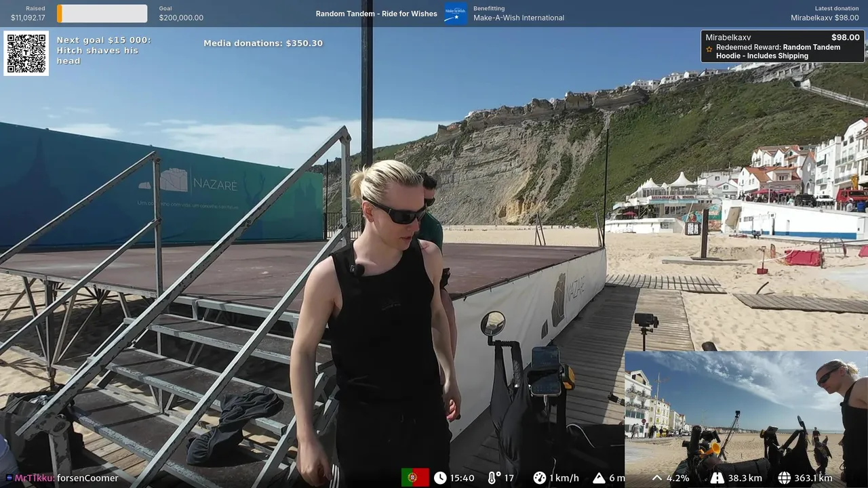Image resolution: width=868 pixels, height=488 pixels.
Task: Click the "Media donations: $350.30" text
Action: [x=263, y=43]
